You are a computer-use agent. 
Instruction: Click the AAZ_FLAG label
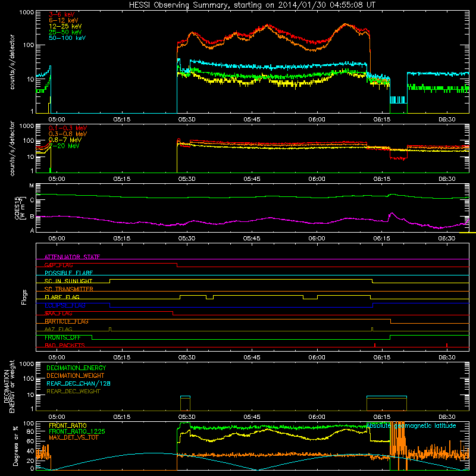click(58, 329)
